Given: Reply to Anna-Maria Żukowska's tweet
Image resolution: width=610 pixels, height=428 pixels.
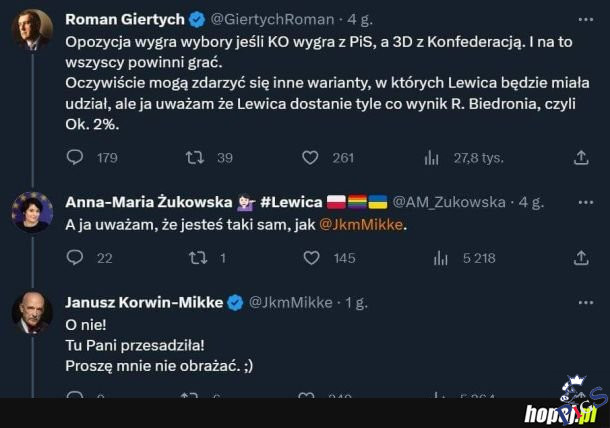Looking at the screenshot, I should [x=75, y=258].
